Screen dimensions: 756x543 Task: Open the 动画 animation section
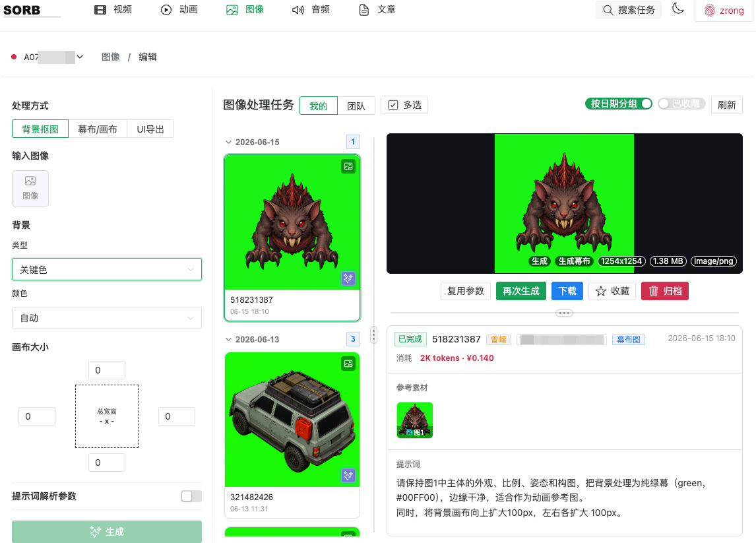[179, 10]
